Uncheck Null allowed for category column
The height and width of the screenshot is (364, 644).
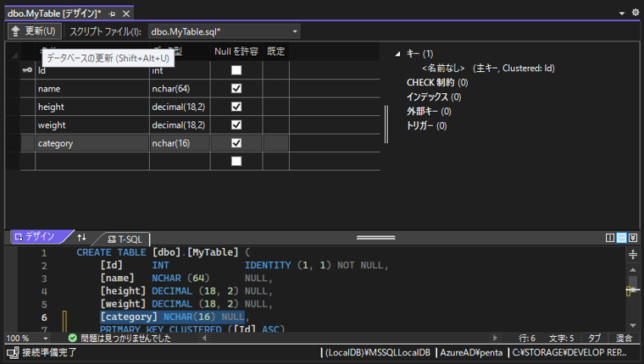click(236, 143)
